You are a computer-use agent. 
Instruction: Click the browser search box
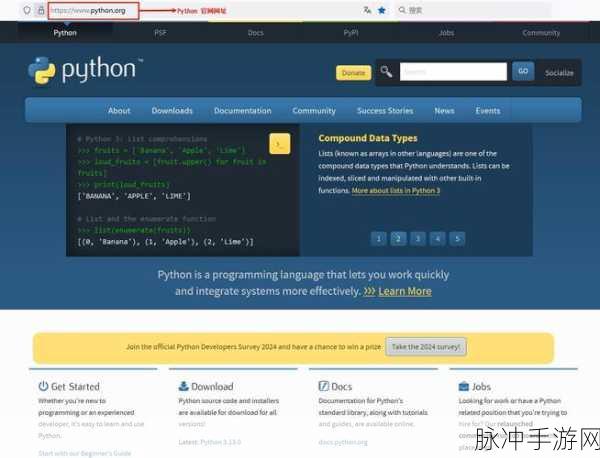pos(473,10)
